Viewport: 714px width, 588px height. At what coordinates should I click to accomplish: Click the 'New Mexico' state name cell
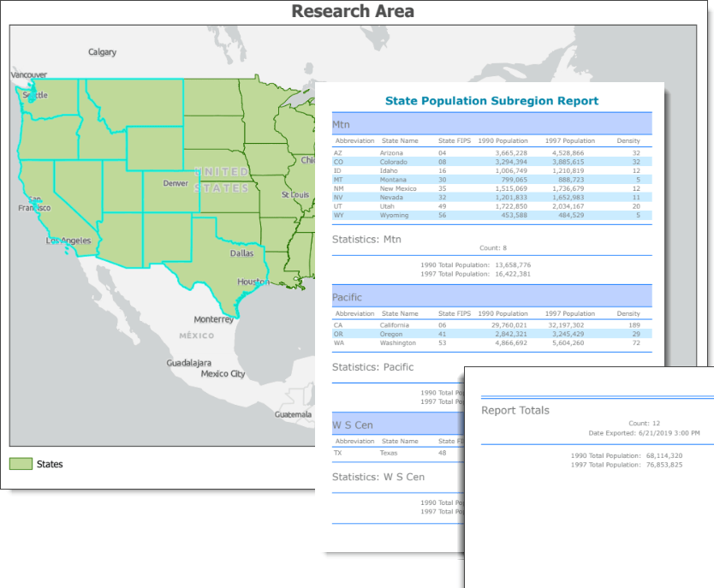(x=398, y=188)
